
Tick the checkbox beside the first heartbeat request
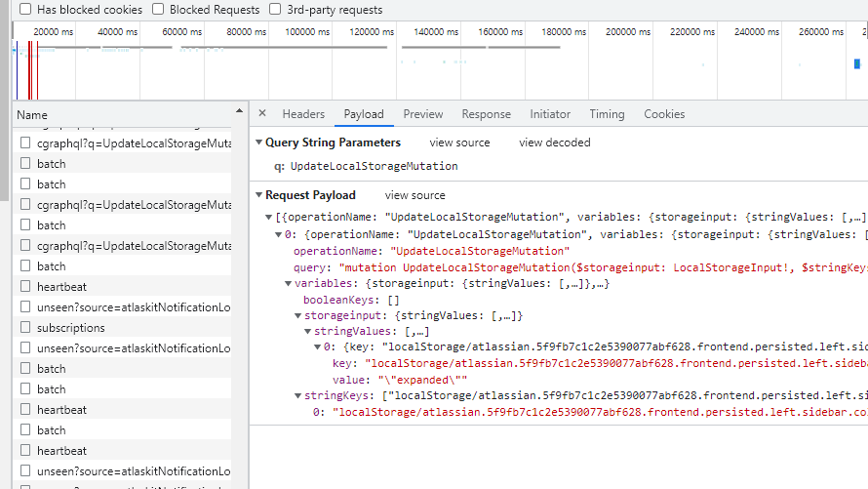[25, 287]
